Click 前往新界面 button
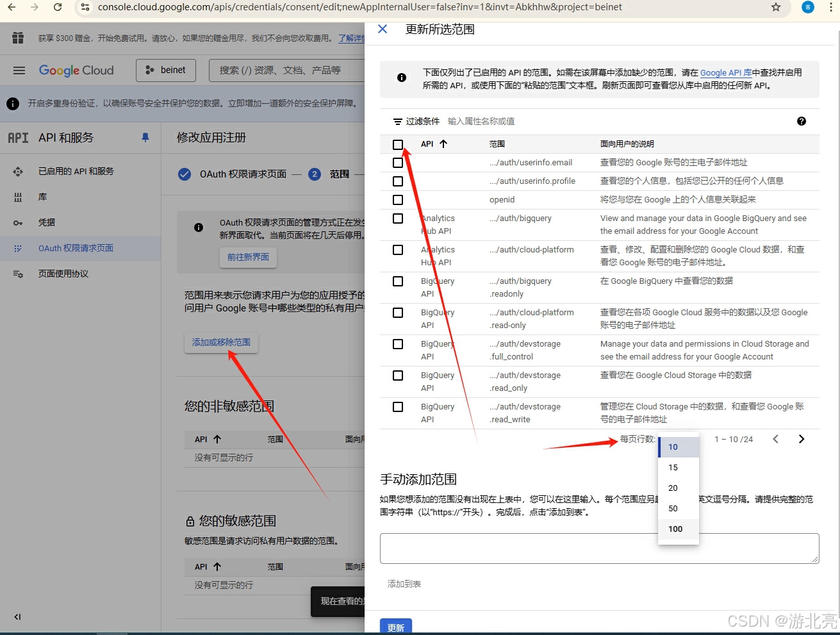Image resolution: width=840 pixels, height=635 pixels. point(248,257)
